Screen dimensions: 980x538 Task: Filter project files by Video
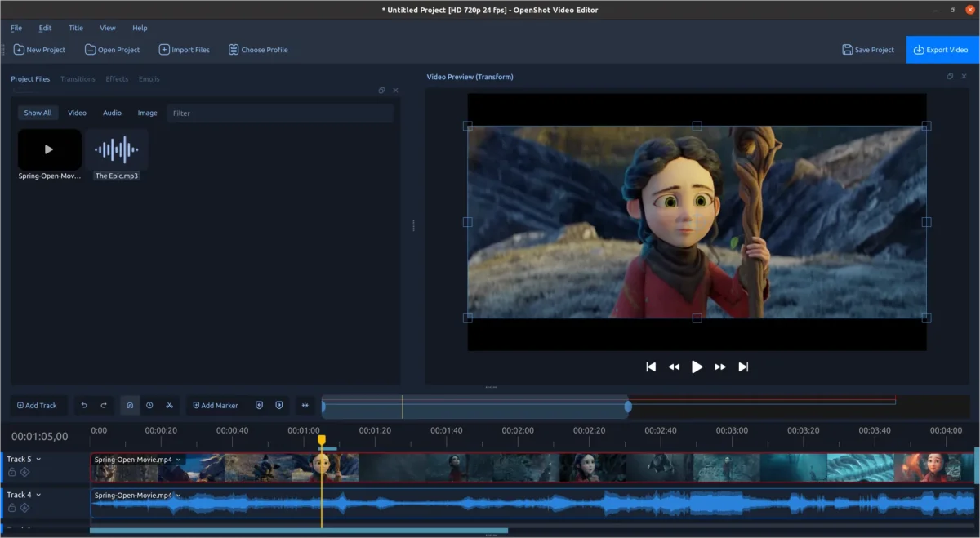[x=77, y=113]
